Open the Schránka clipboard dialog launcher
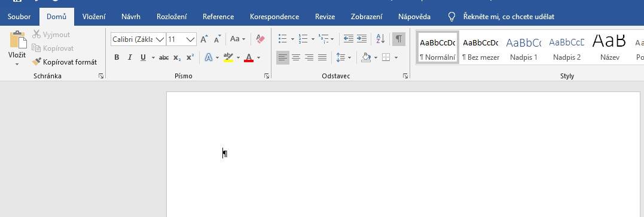Screen dimensions: 644x217 [101, 76]
